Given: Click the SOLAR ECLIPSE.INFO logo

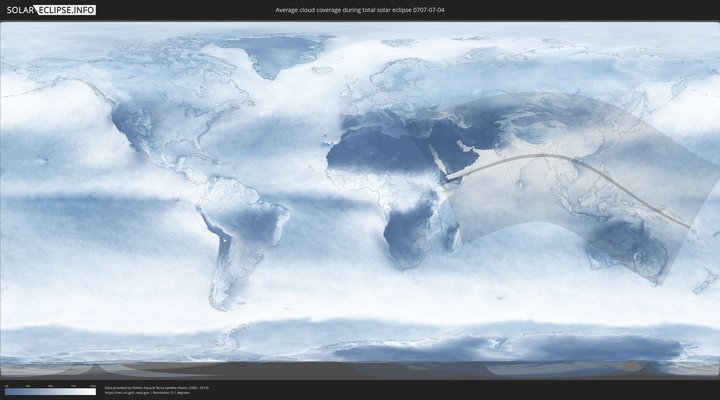Looking at the screenshot, I should click(50, 10).
